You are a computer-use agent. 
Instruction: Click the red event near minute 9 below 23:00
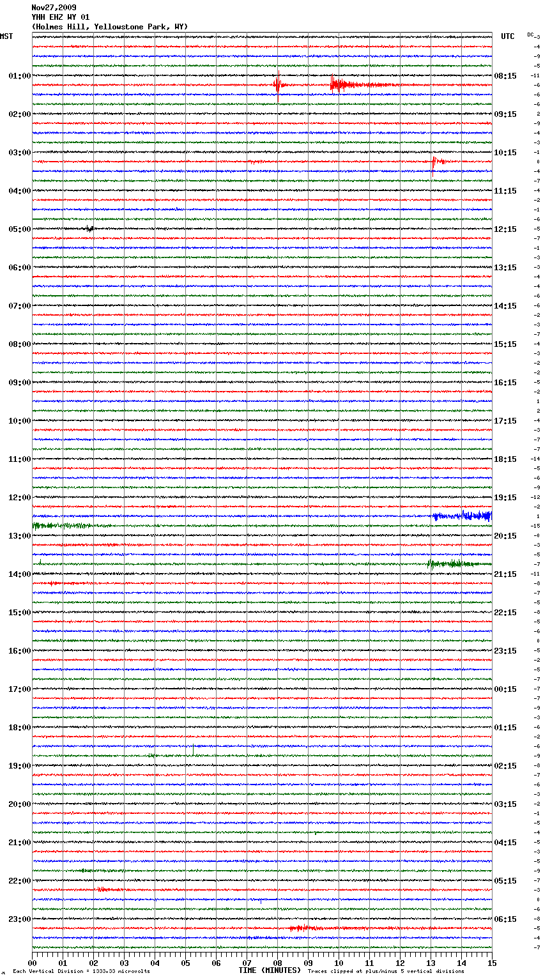pos(307,928)
